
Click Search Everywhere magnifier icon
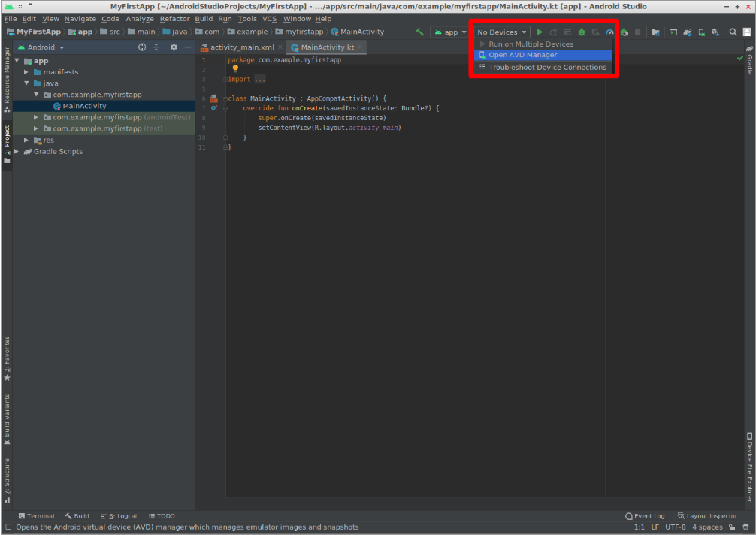(733, 32)
